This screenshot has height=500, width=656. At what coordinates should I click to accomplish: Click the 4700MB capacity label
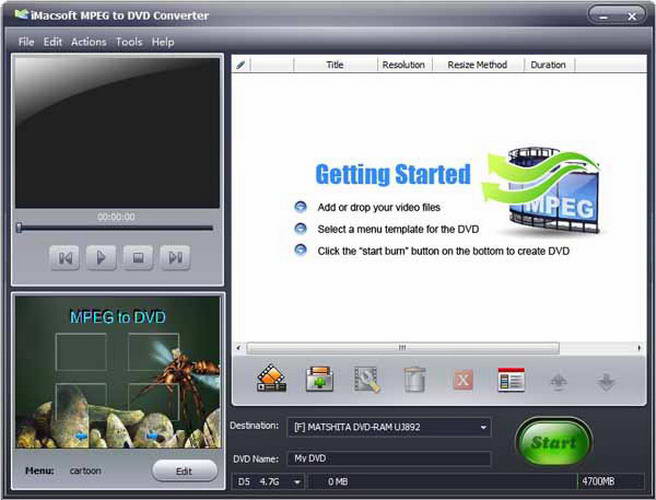598,482
